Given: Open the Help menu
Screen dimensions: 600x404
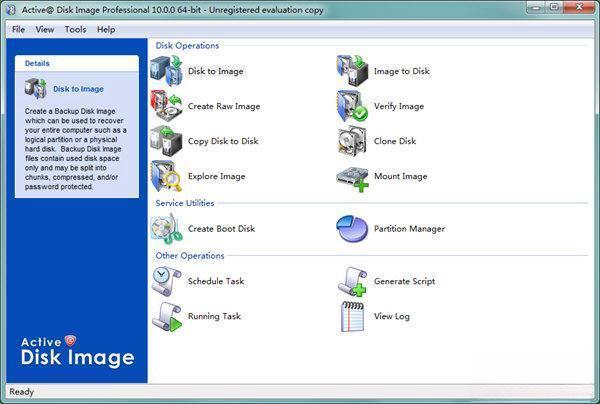Looking at the screenshot, I should tap(106, 29).
